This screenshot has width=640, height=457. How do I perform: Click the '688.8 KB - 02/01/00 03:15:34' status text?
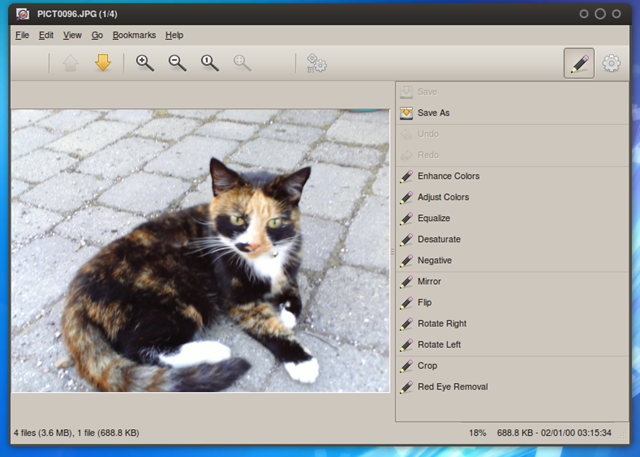click(x=554, y=433)
